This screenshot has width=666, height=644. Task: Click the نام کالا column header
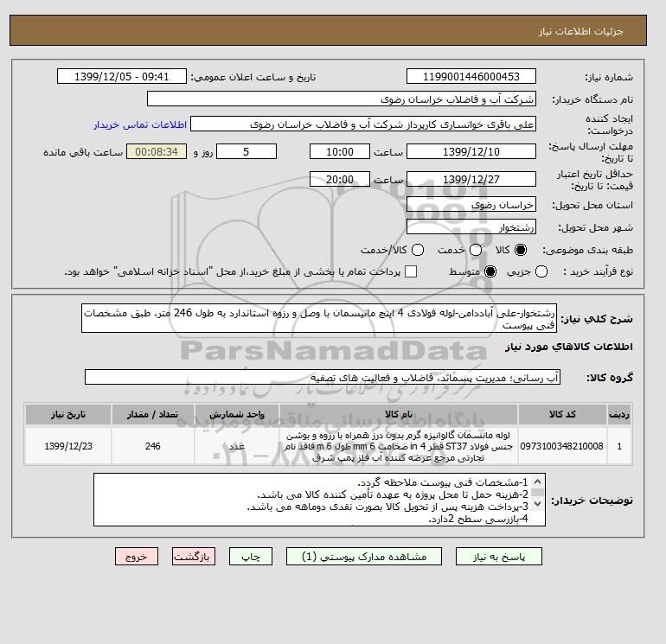pyautogui.click(x=399, y=414)
